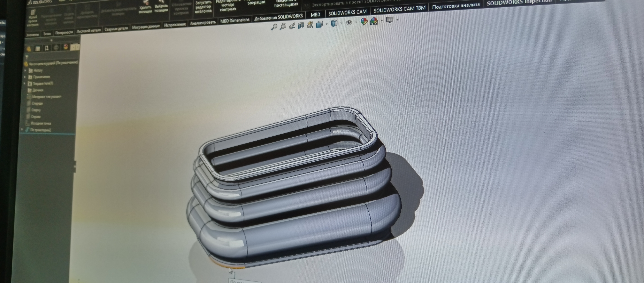Select the Спереди plane in the tree

(x=35, y=103)
